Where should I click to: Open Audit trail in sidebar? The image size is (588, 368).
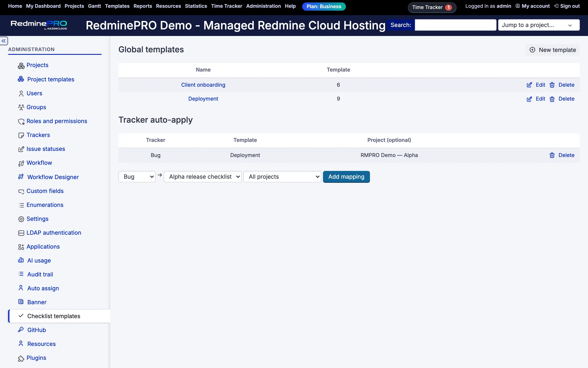point(40,274)
